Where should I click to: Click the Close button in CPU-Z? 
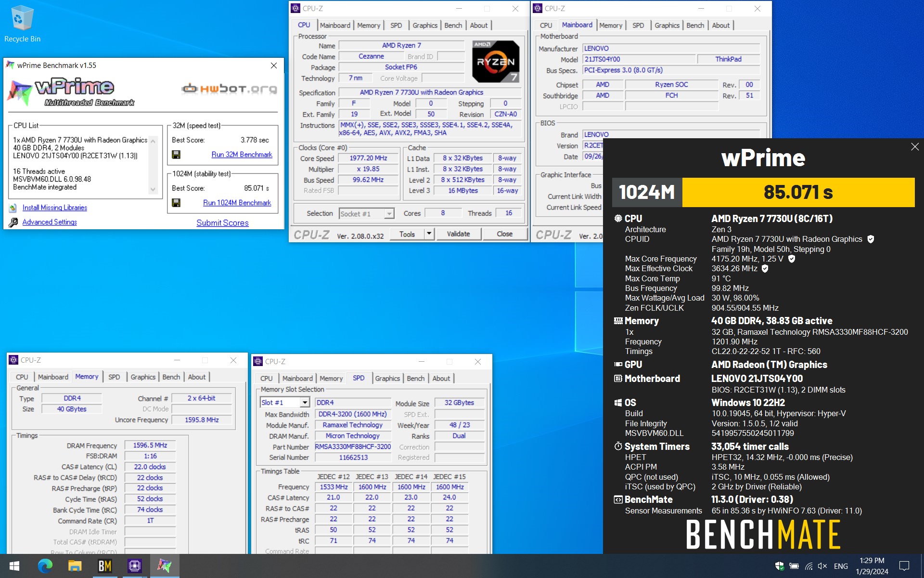click(x=504, y=234)
